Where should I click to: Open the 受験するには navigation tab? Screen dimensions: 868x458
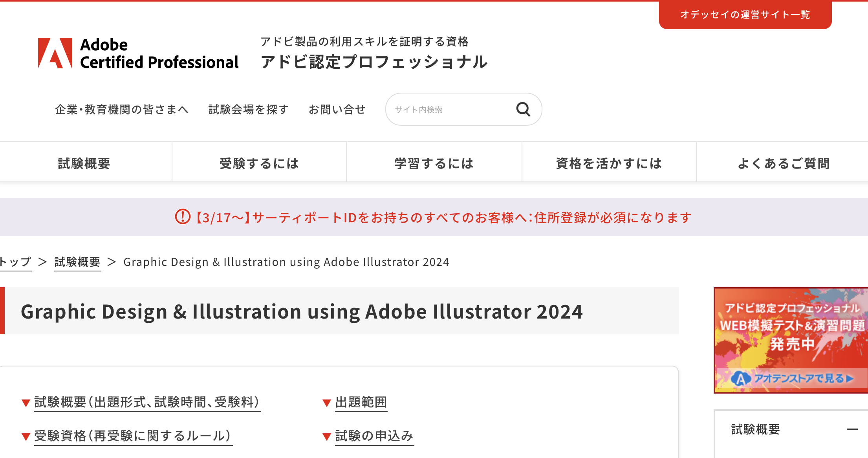pyautogui.click(x=259, y=163)
